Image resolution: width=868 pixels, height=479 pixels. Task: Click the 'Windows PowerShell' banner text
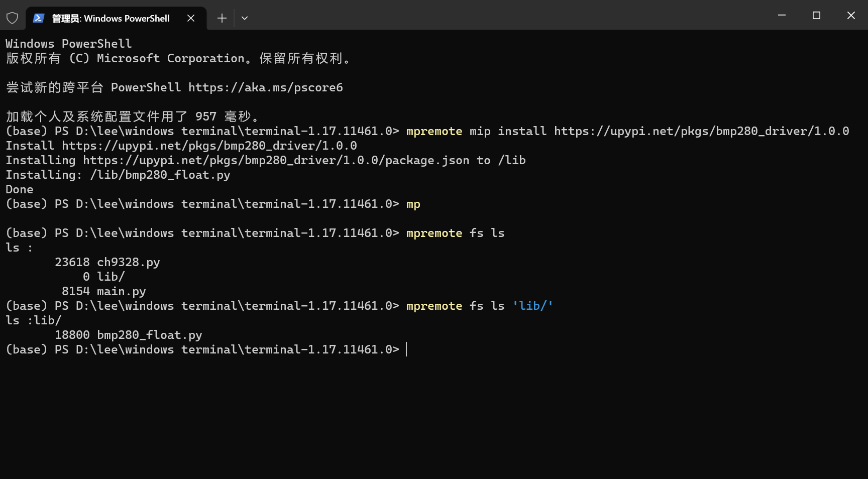[x=69, y=44]
